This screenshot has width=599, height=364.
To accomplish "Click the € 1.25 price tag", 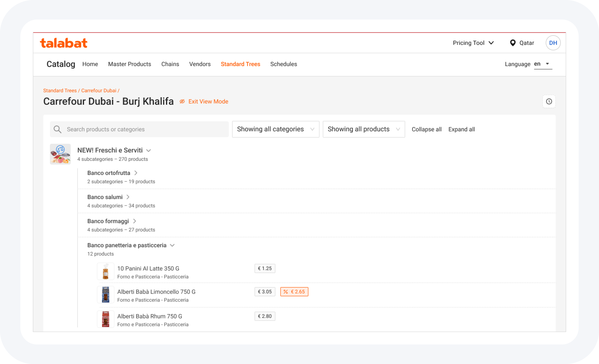I will [265, 268].
